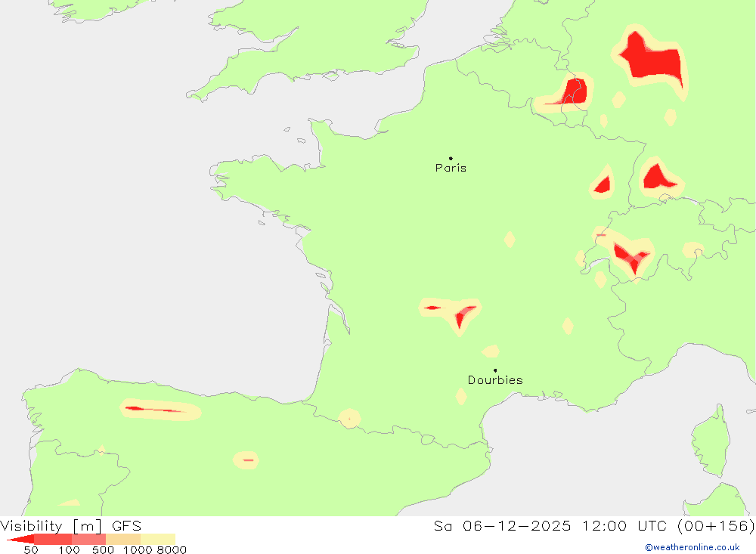The image size is (756, 554).
Task: Open the weatheronline.co.uk copyright link
Action: point(692,547)
